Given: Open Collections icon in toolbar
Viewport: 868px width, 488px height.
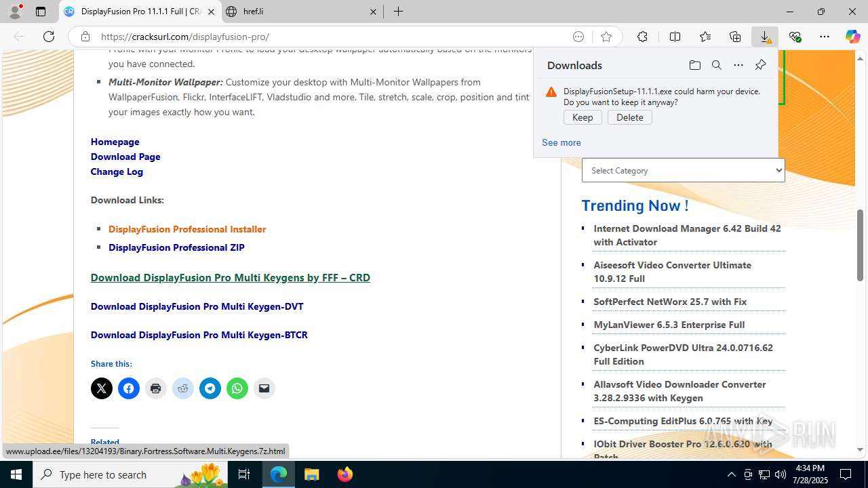Looking at the screenshot, I should pos(735,37).
